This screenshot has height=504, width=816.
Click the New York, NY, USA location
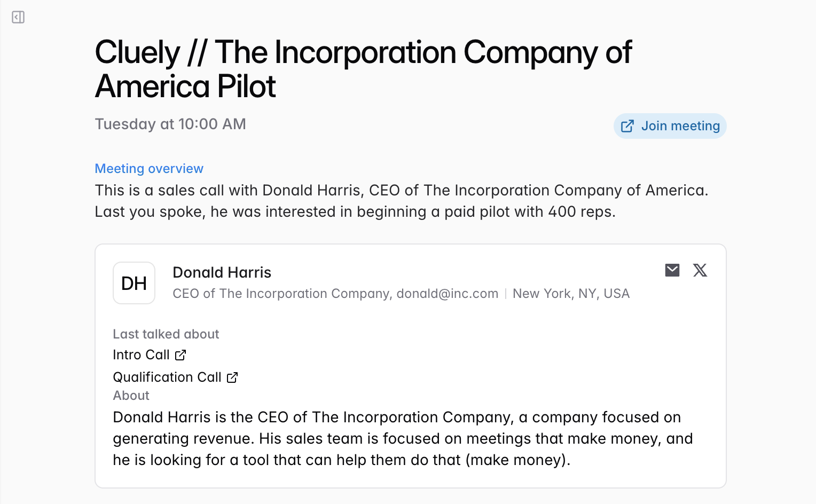(x=571, y=294)
